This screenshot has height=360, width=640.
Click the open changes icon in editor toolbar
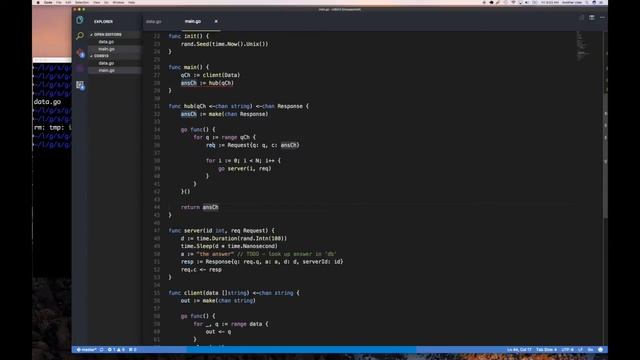click(581, 18)
